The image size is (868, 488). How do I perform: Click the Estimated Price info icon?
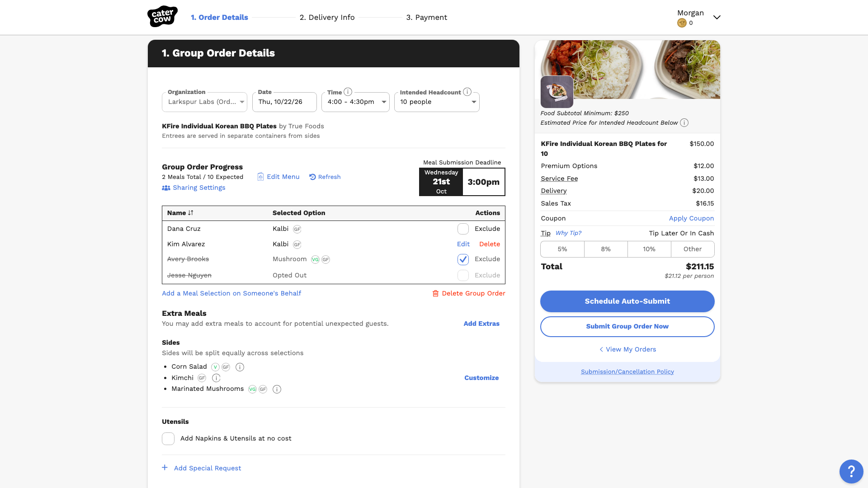pos(684,123)
